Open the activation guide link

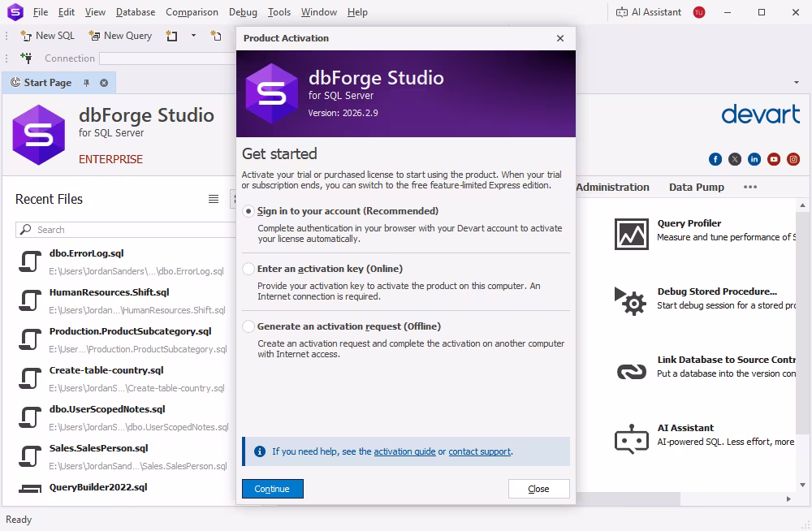404,451
